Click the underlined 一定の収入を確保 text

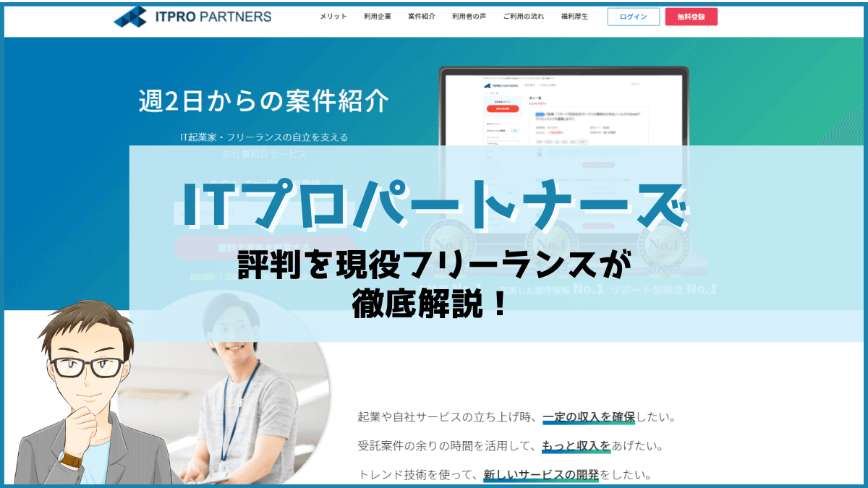(588, 418)
